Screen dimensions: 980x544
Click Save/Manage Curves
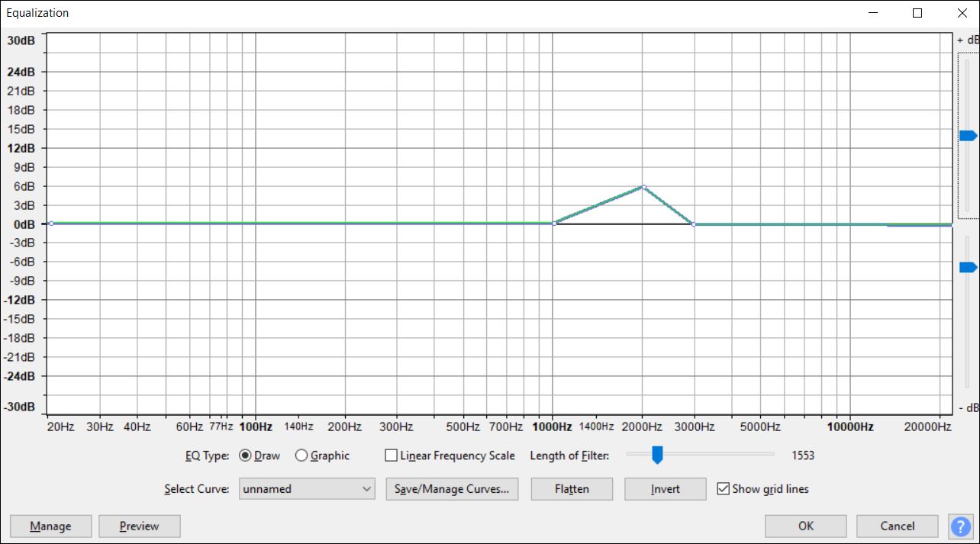tap(452, 488)
